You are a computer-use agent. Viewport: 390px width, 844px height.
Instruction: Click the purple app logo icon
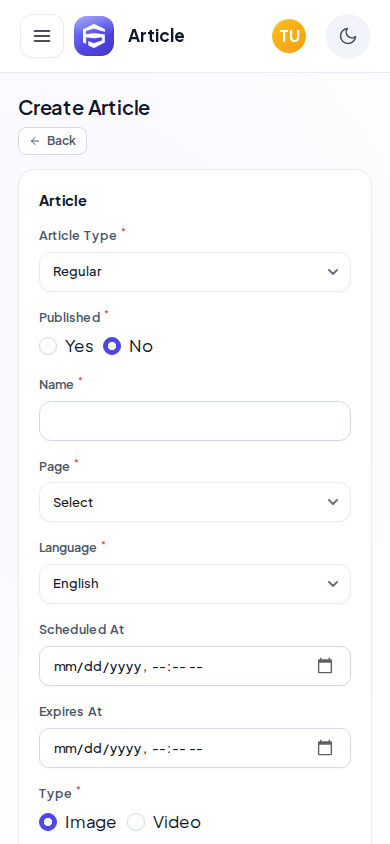(x=94, y=36)
